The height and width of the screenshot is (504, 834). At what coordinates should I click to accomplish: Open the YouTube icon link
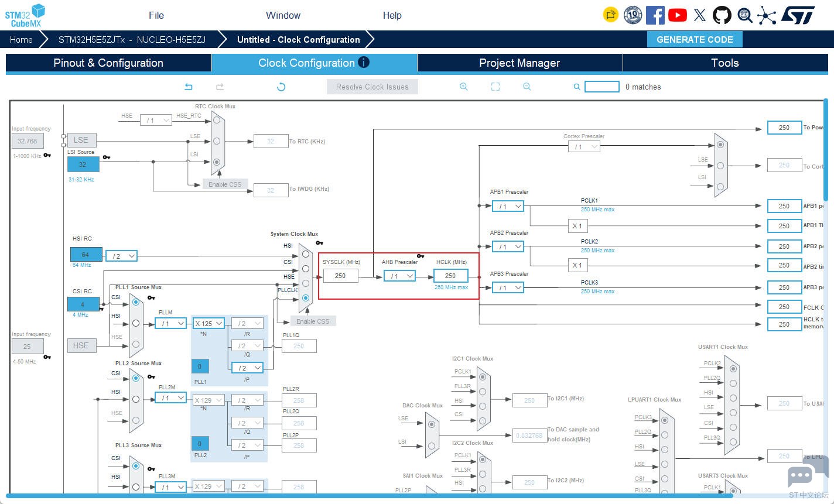(678, 15)
